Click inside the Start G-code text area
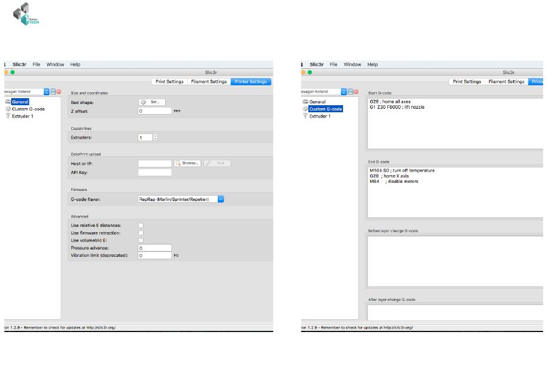The height and width of the screenshot is (392, 559). point(455,123)
